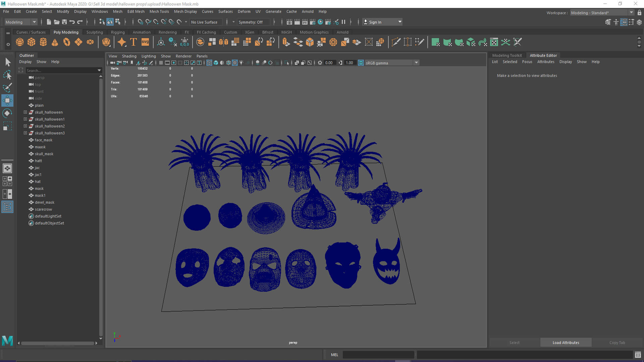
Task: Click No Live Surface field
Action: [207, 22]
